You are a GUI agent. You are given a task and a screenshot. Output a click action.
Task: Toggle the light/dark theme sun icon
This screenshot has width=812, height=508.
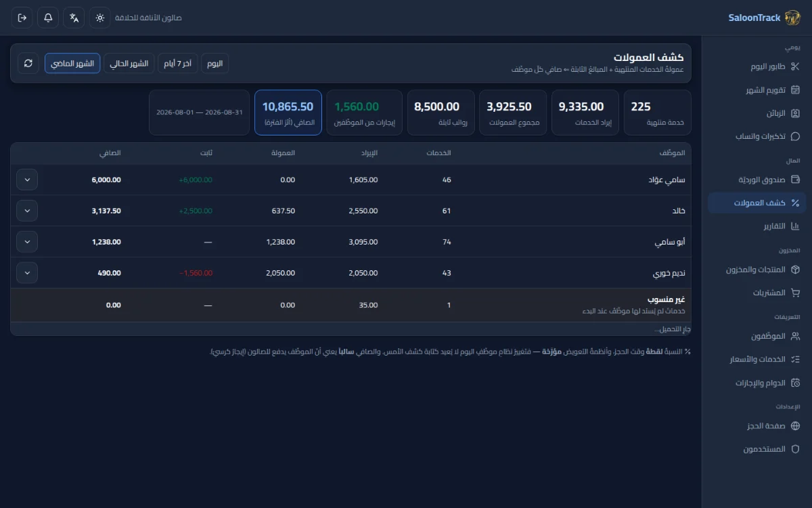point(100,18)
